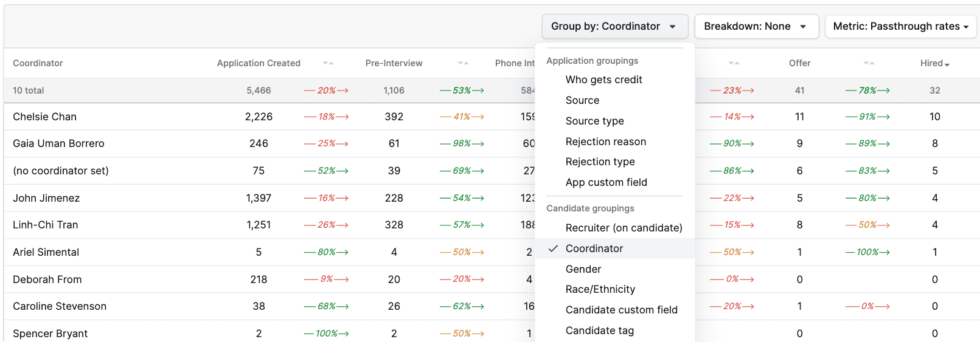
Task: Click the Linh-Chi Tan coordinator row name
Action: (x=45, y=225)
